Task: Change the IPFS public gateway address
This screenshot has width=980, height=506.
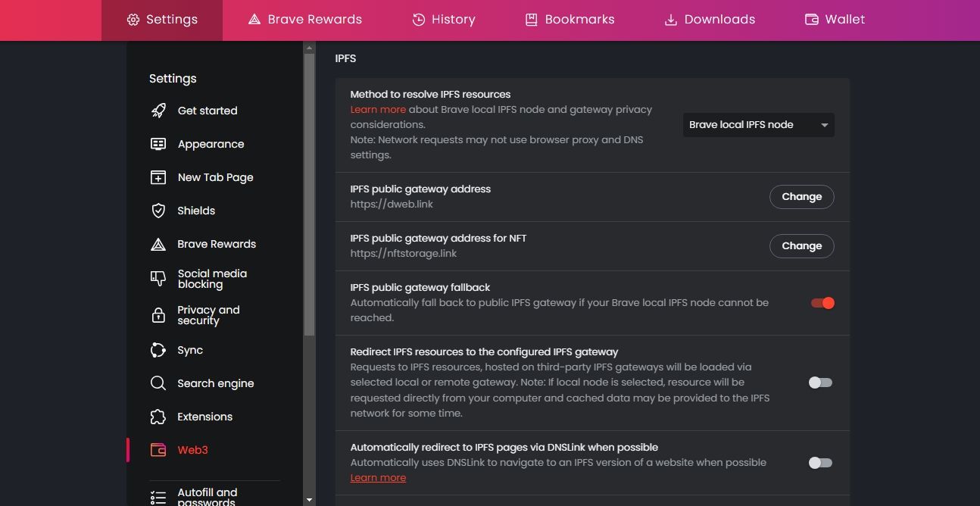Action: [x=801, y=196]
